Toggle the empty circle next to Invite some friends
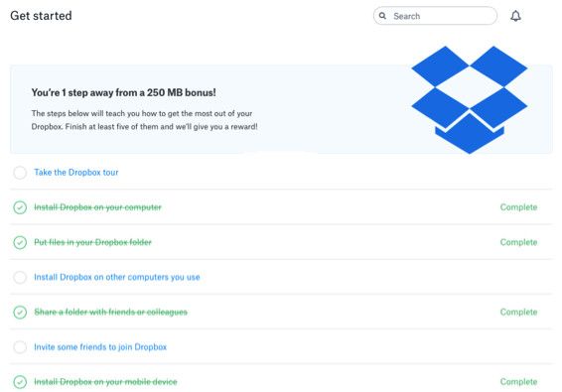This screenshot has width=562, height=392. [20, 347]
